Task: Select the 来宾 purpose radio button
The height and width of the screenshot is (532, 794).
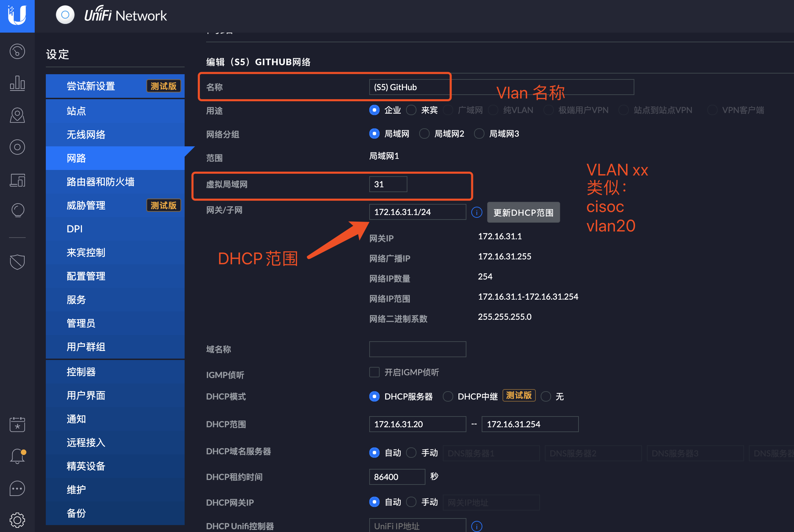Action: pyautogui.click(x=411, y=110)
